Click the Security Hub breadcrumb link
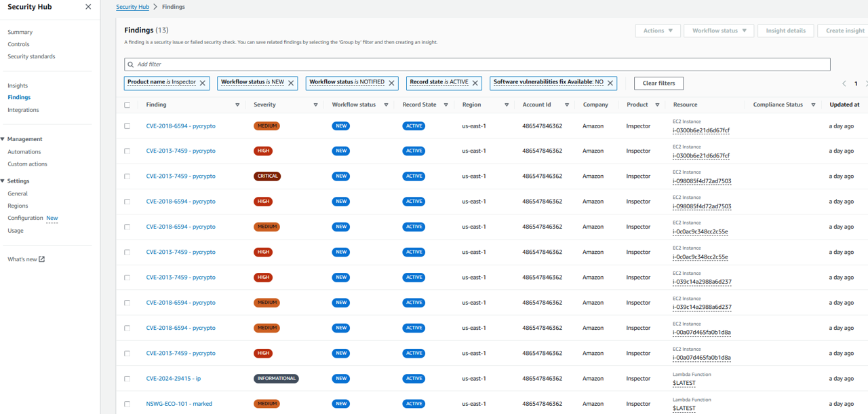Image resolution: width=868 pixels, height=414 pixels. click(x=132, y=7)
